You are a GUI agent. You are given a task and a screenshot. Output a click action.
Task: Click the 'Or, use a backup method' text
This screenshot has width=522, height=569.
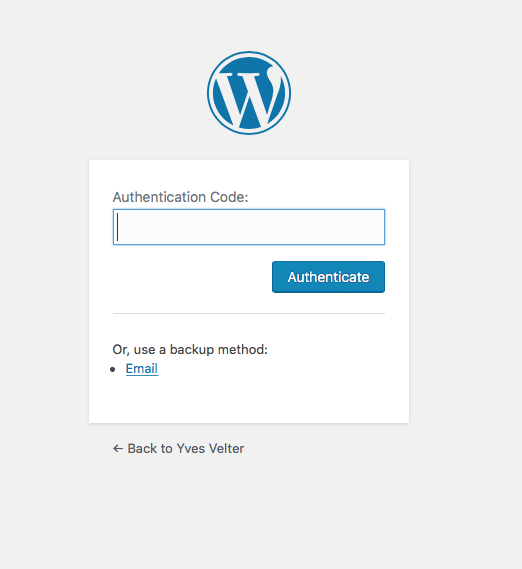click(x=190, y=349)
